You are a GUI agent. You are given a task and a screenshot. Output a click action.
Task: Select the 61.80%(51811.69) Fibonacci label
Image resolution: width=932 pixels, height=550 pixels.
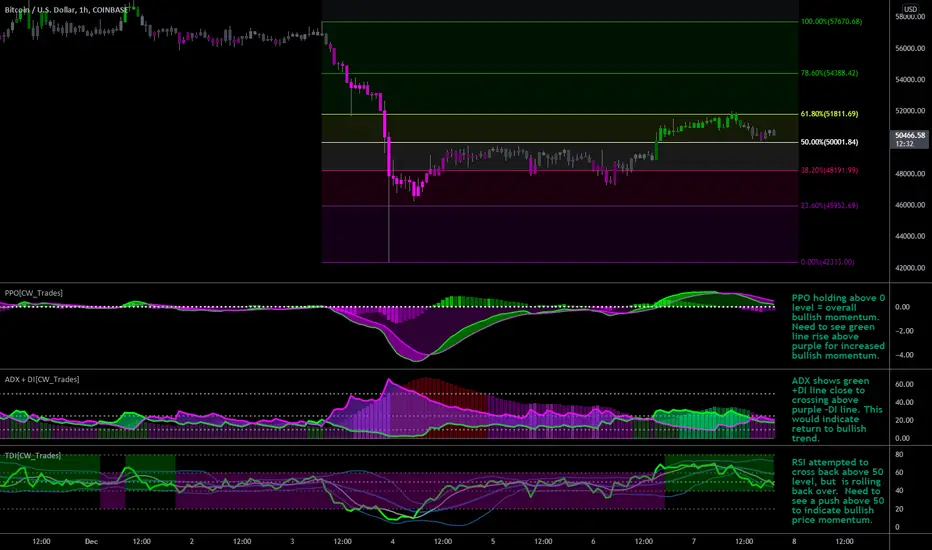(829, 114)
